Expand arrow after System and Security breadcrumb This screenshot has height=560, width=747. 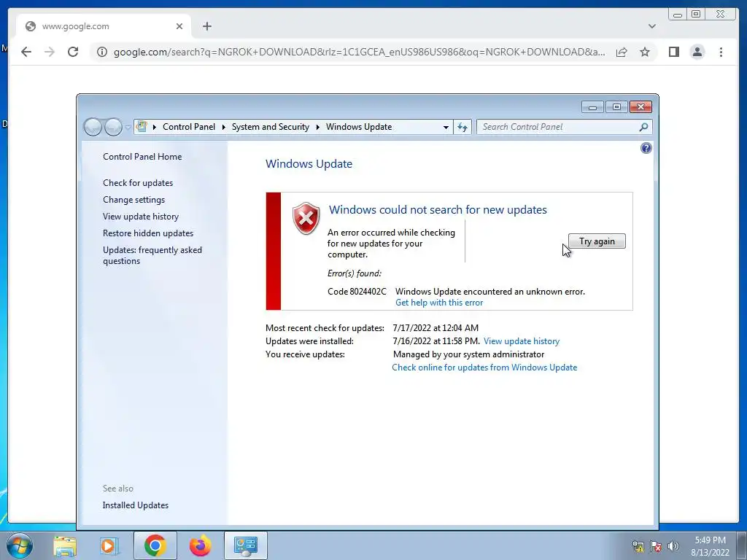point(317,127)
